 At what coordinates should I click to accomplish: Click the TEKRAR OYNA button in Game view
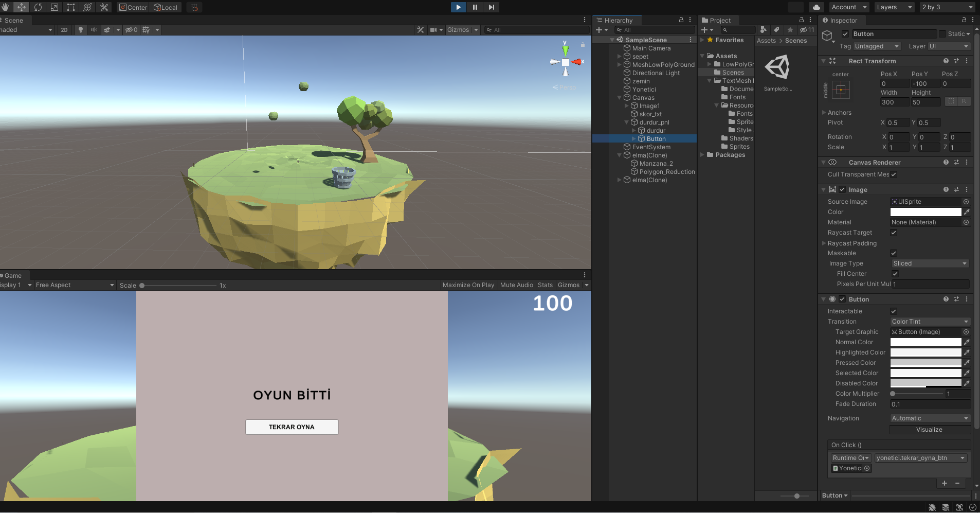point(291,427)
